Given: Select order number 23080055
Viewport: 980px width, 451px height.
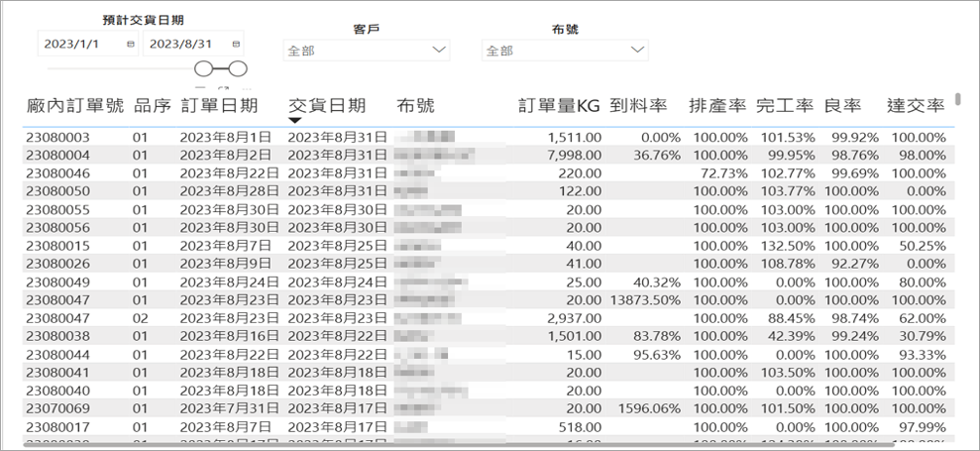Looking at the screenshot, I should (57, 209).
